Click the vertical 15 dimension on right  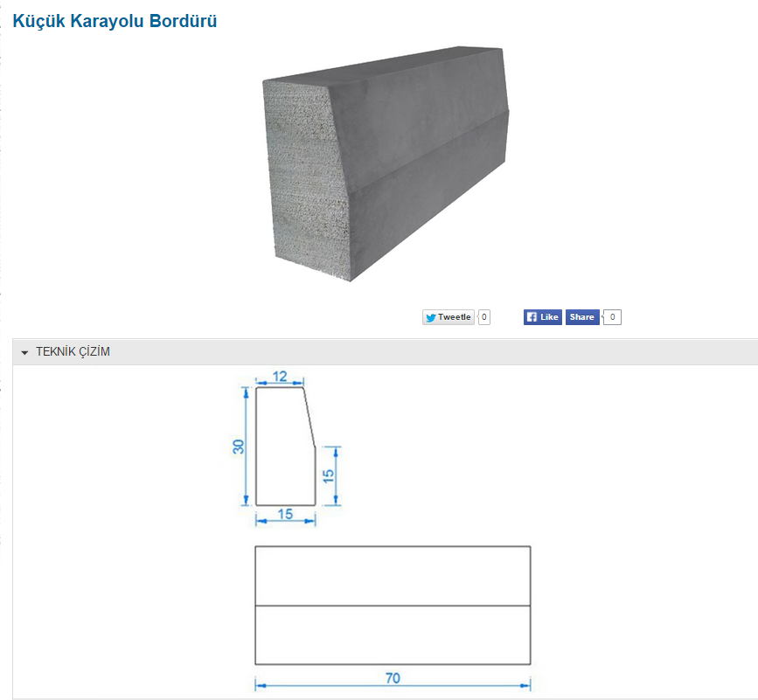(x=328, y=476)
